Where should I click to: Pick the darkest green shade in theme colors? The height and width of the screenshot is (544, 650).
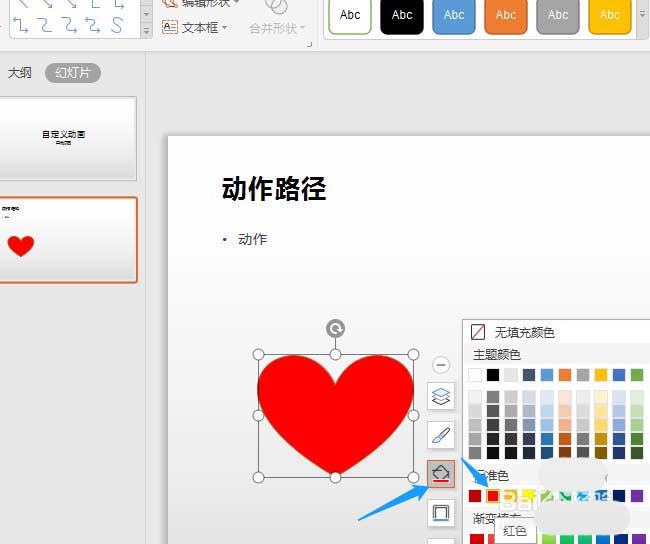637,452
